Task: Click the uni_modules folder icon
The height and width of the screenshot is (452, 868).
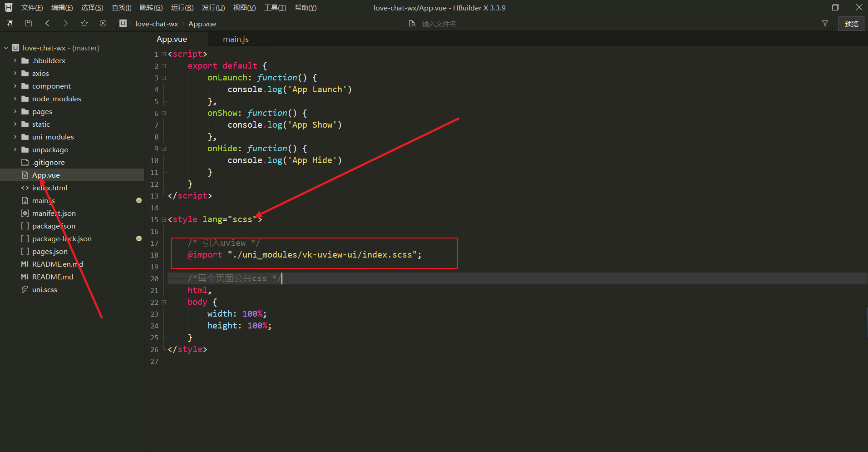Action: (x=25, y=137)
